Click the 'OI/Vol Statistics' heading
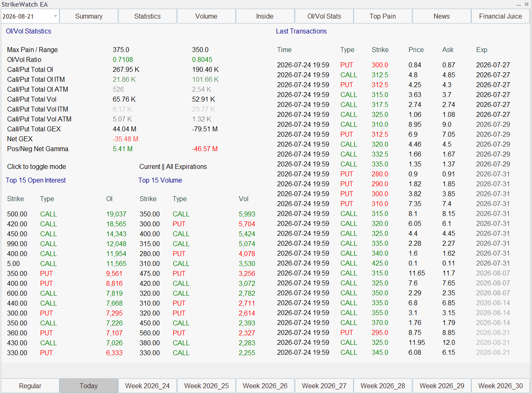Viewport: 532px width, 394px height. (28, 31)
